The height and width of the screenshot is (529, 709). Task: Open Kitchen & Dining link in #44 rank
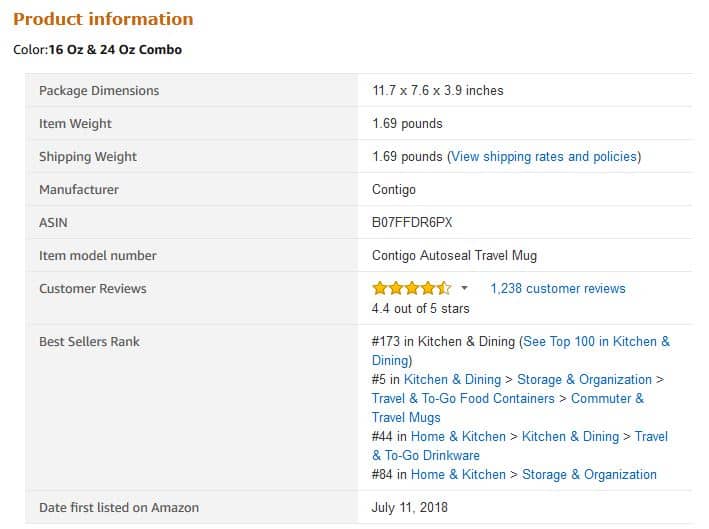click(570, 436)
